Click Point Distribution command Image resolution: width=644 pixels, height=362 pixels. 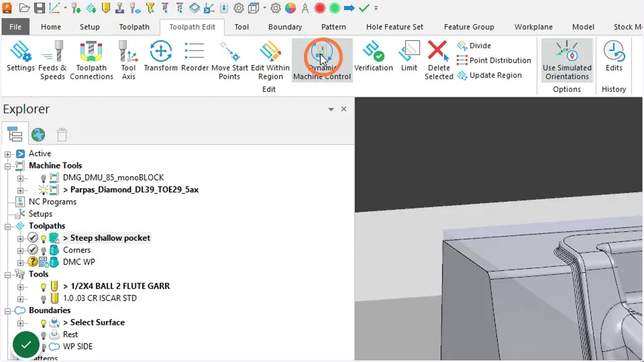pos(494,61)
